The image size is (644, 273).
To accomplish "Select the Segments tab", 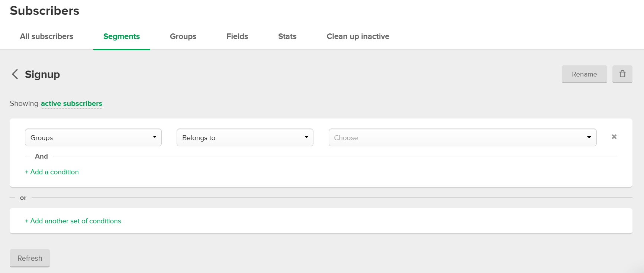I will tap(122, 36).
